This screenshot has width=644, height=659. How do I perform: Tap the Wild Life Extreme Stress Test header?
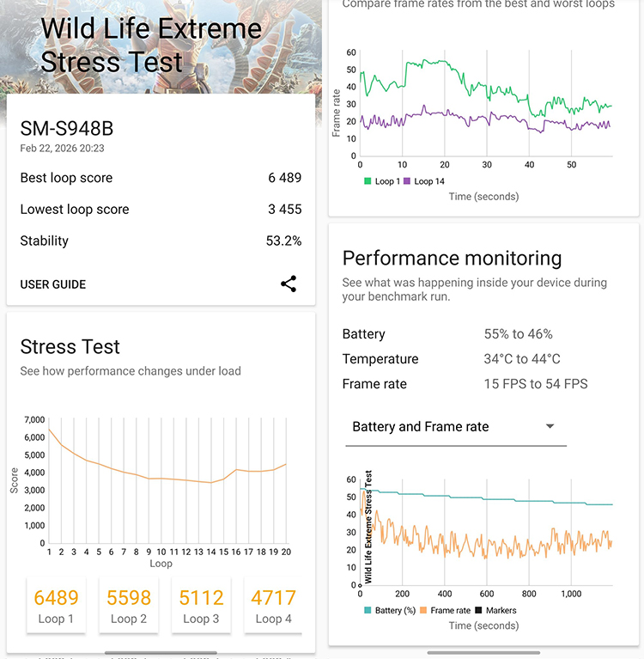point(150,45)
